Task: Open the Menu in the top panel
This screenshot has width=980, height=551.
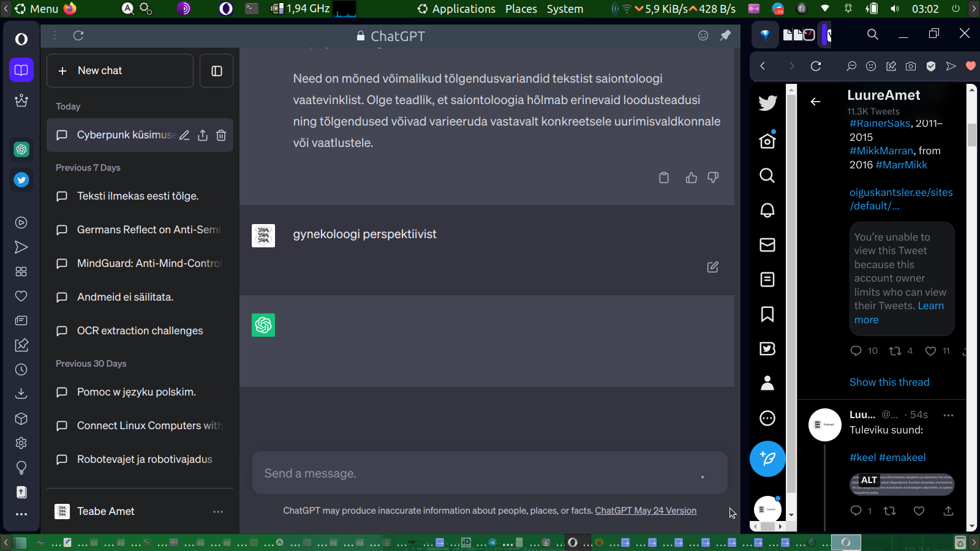Action: click(37, 9)
